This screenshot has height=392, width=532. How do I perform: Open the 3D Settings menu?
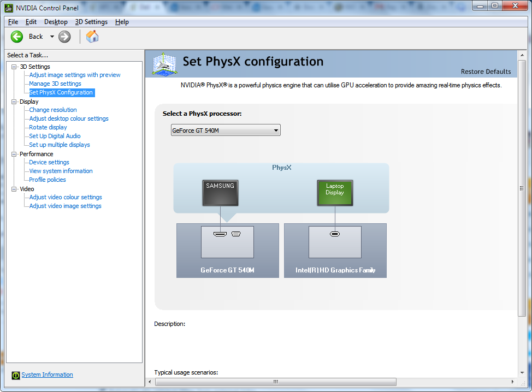pos(91,22)
